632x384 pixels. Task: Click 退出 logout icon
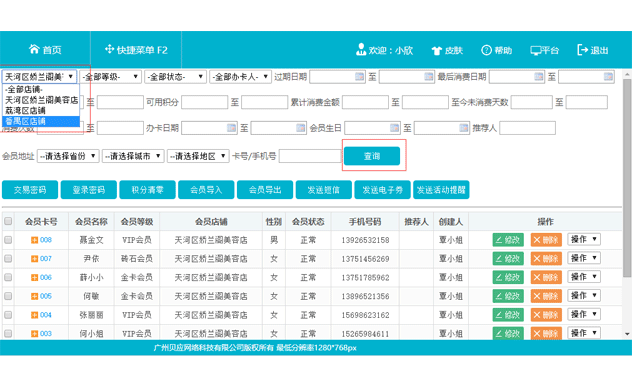(582, 50)
